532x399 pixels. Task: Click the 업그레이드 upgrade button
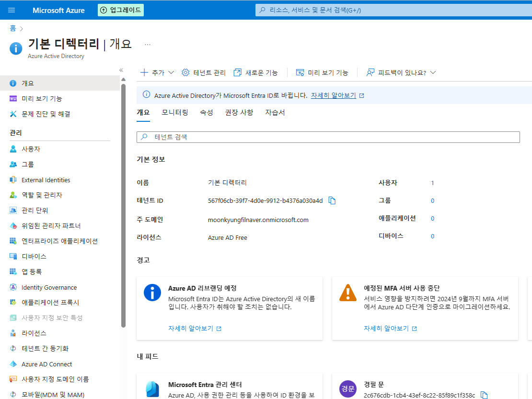click(121, 10)
